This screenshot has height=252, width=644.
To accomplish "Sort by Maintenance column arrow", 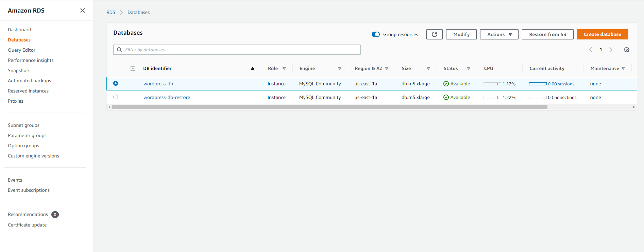I will tap(623, 68).
